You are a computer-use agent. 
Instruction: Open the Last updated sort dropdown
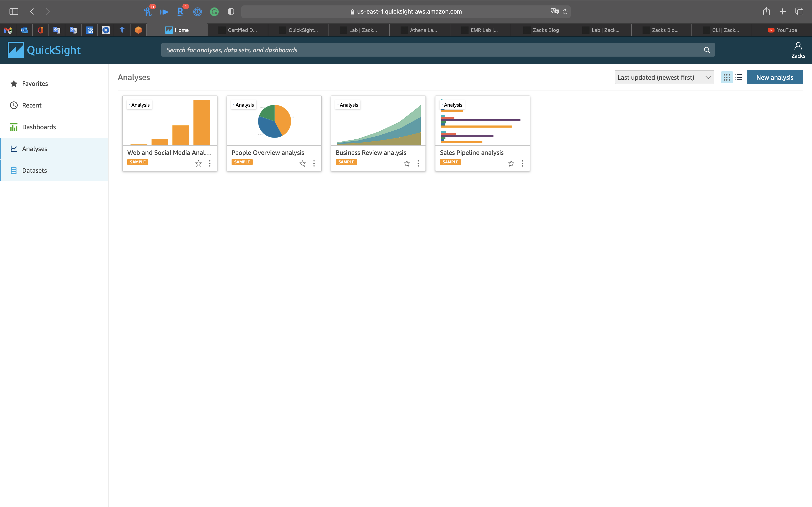[664, 77]
